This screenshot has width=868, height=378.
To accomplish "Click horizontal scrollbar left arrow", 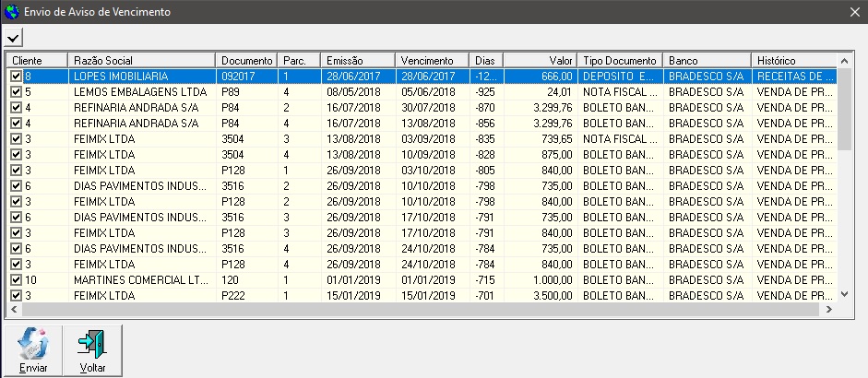I will coord(14,311).
